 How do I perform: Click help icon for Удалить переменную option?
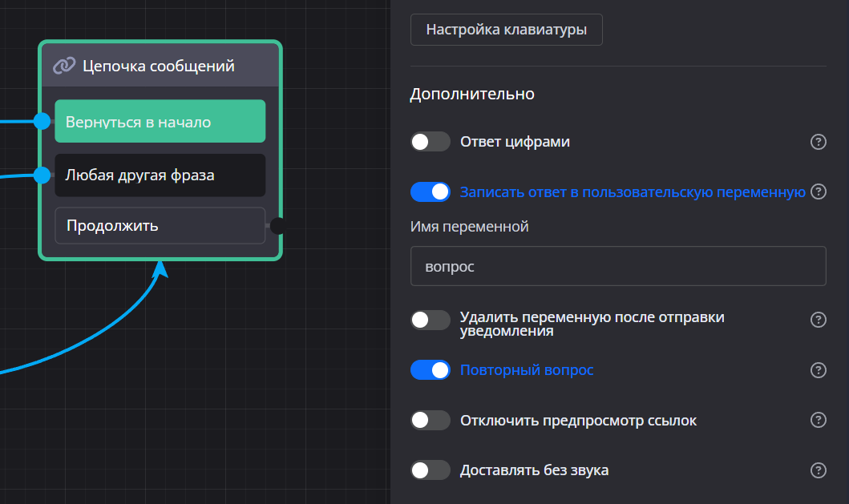point(818,321)
